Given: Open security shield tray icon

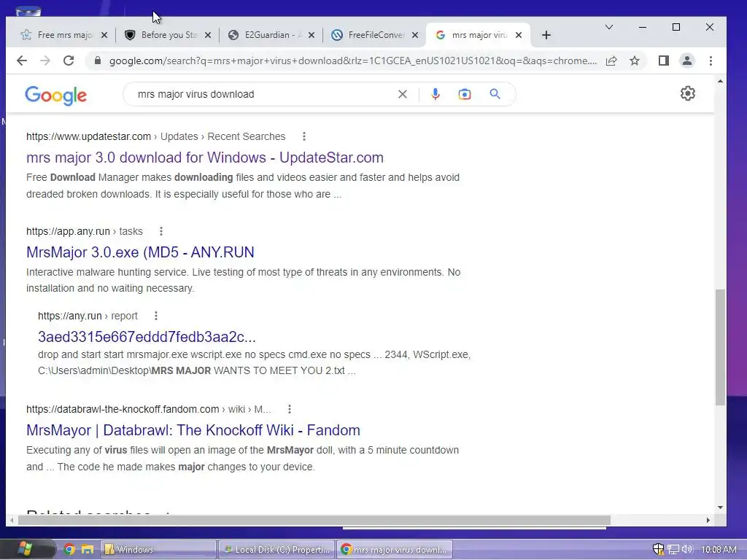Looking at the screenshot, I should pyautogui.click(x=659, y=550).
